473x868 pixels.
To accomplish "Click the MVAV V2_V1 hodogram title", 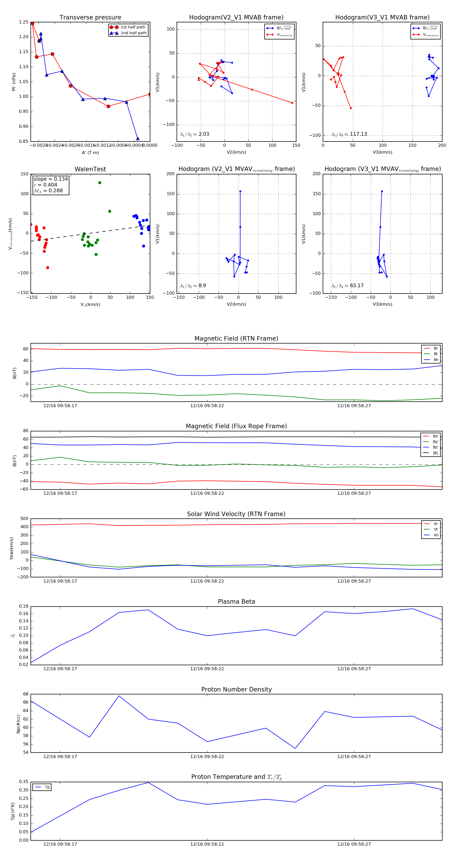I will coord(236,169).
